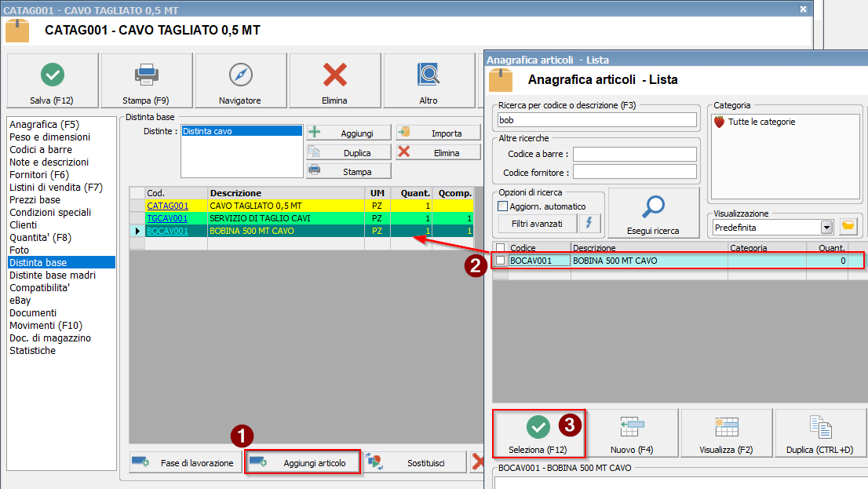The image size is (868, 489).
Task: Click the lightning bolt icon beside Filtri avanzati
Action: tap(589, 224)
